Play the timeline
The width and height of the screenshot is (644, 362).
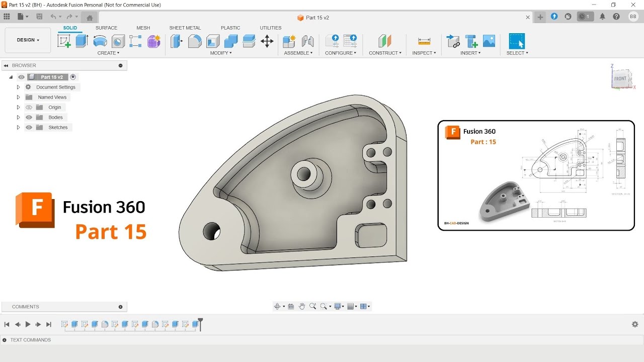click(28, 324)
